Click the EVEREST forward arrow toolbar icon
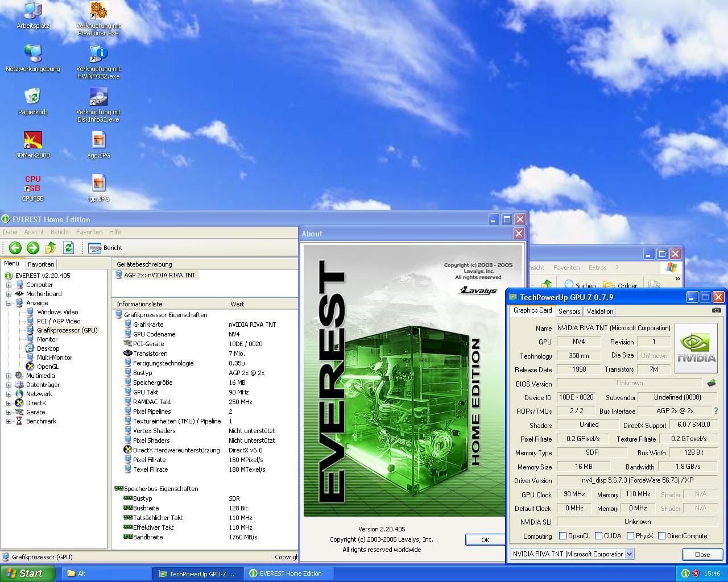Image resolution: width=728 pixels, height=582 pixels. (33, 248)
